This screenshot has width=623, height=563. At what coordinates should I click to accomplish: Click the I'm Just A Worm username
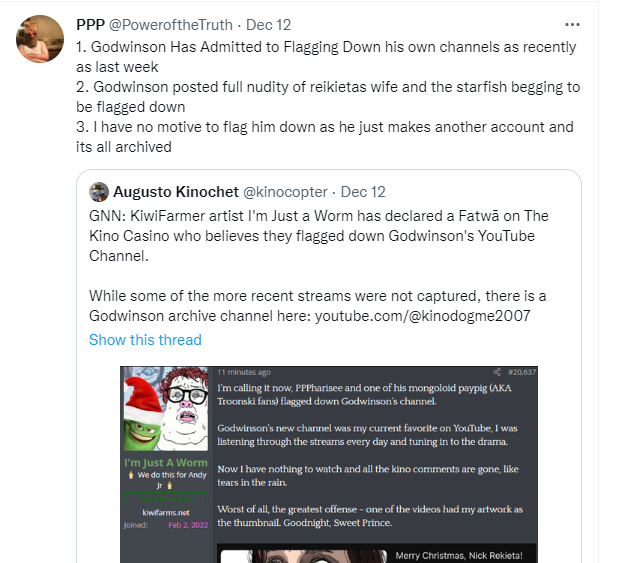click(x=166, y=462)
